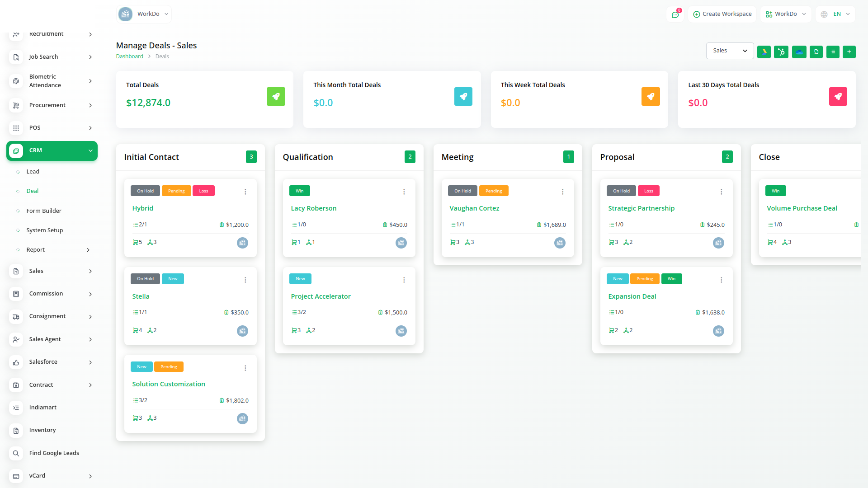Viewport: 868px width, 488px height.
Task: Click the HubSpot integration icon
Action: [x=781, y=52]
